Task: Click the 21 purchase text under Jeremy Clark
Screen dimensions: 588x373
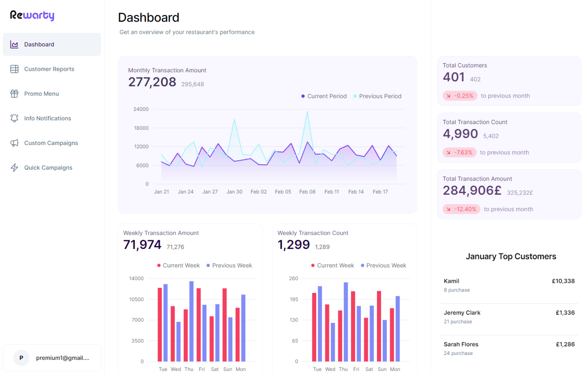Action: pos(458,322)
